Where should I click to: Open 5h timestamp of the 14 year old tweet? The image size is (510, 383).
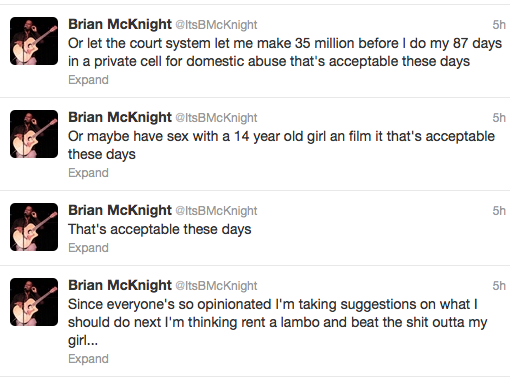click(499, 118)
